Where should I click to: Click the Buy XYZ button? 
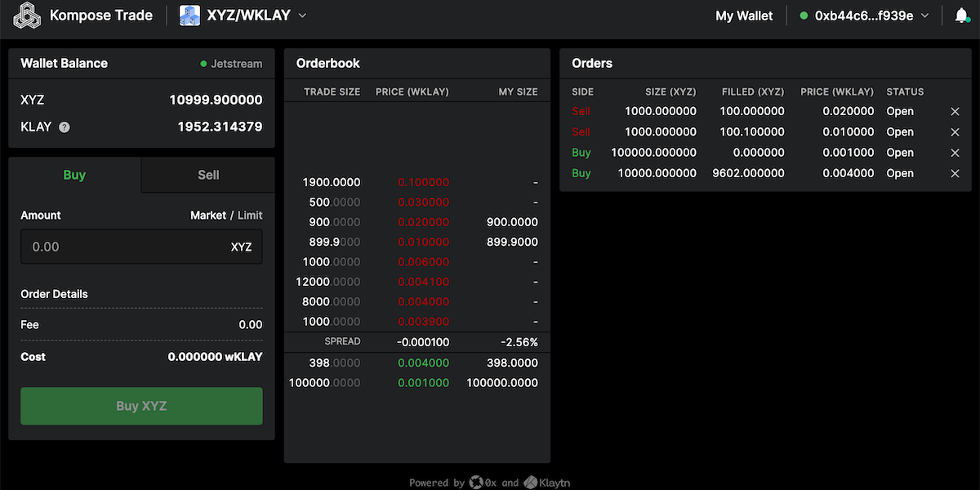pos(141,406)
